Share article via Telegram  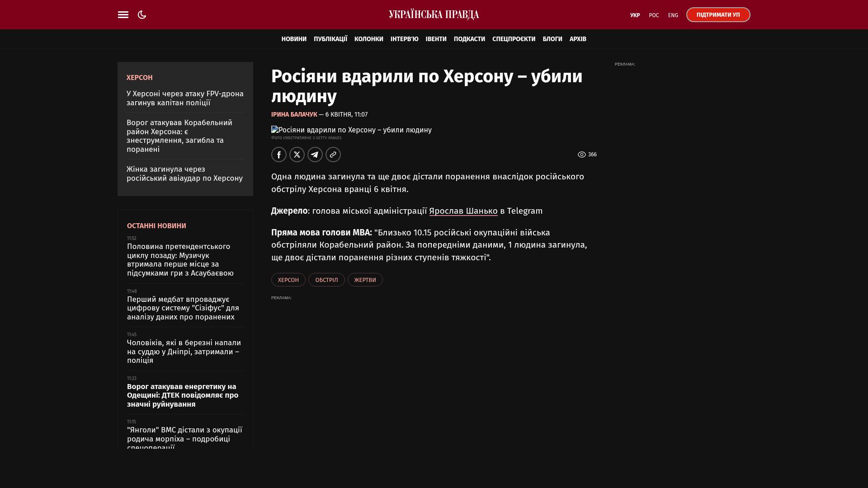click(x=315, y=155)
